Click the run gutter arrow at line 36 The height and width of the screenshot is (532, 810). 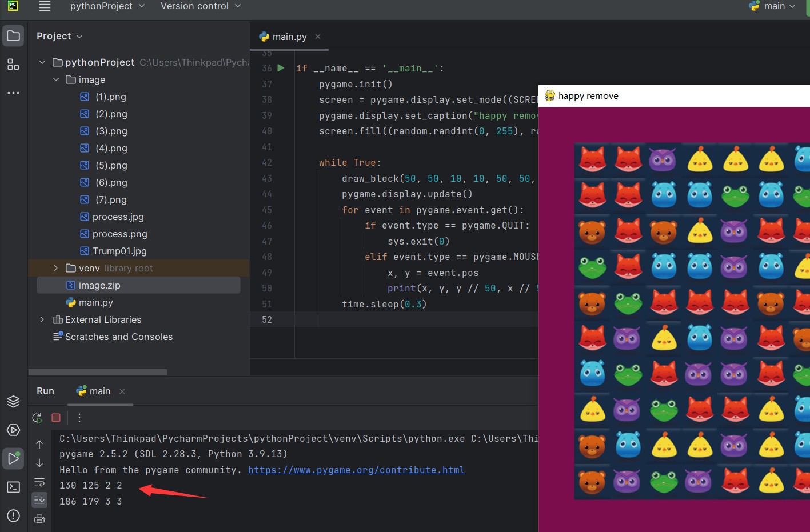pos(281,67)
